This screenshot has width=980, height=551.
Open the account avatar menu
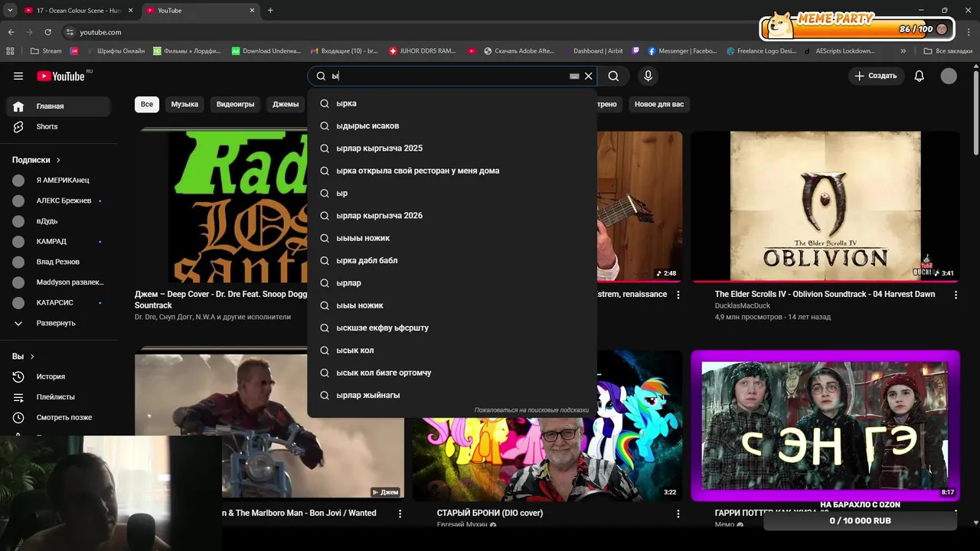tap(949, 76)
